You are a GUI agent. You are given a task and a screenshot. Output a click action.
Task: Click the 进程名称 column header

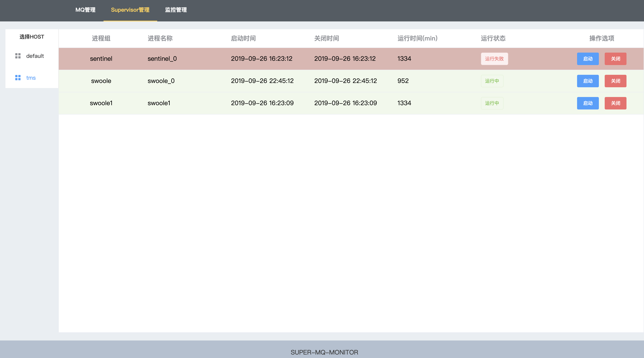pos(160,38)
